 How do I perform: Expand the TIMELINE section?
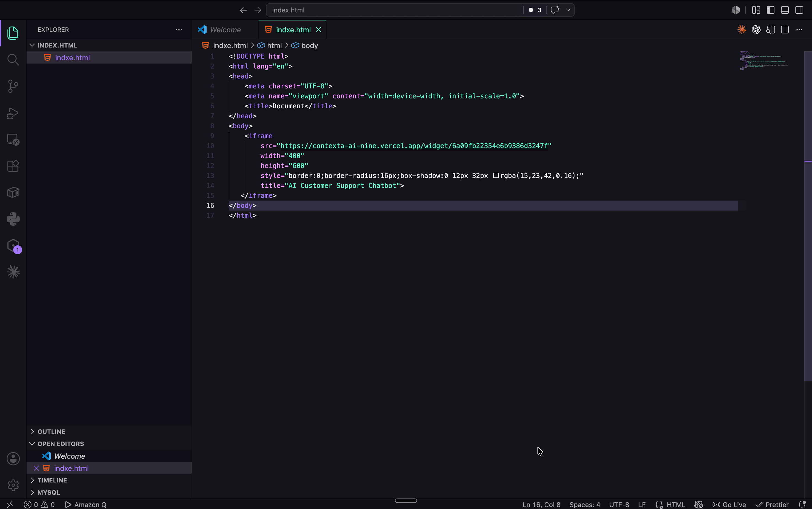pyautogui.click(x=109, y=480)
